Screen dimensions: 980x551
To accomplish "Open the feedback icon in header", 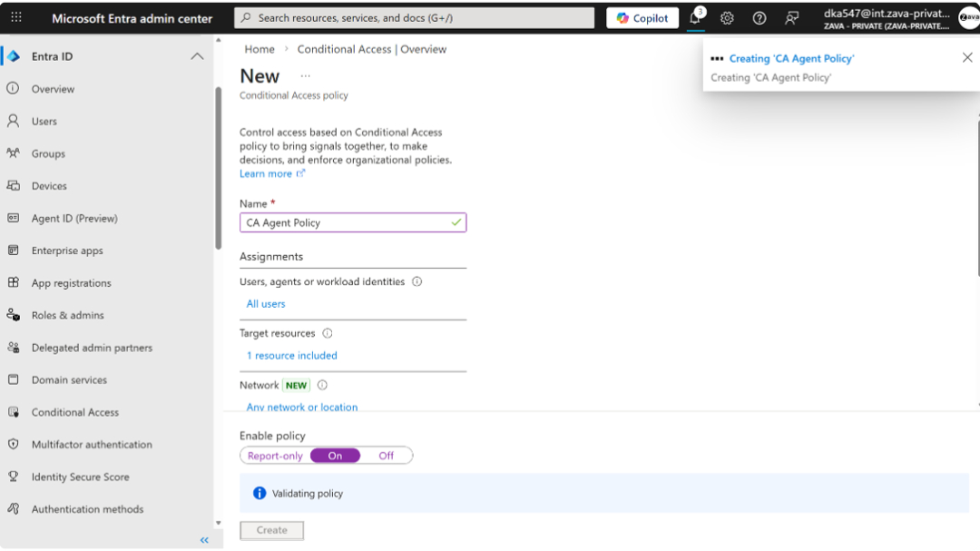I will point(792,18).
